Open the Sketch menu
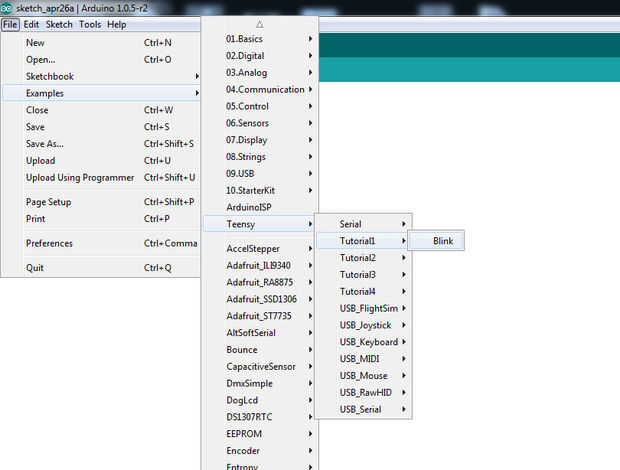Viewport: 620px width, 470px height. [x=59, y=25]
